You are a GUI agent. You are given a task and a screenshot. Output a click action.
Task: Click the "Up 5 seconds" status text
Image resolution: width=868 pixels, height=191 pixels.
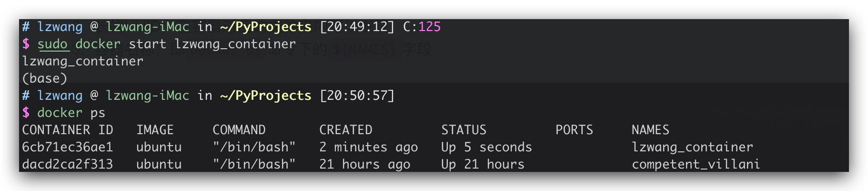point(486,147)
